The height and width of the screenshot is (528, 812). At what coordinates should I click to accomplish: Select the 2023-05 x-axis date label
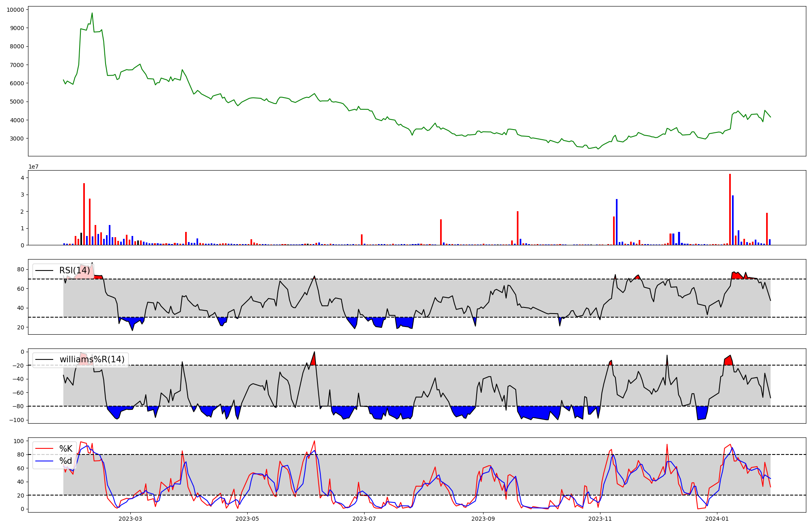247,519
